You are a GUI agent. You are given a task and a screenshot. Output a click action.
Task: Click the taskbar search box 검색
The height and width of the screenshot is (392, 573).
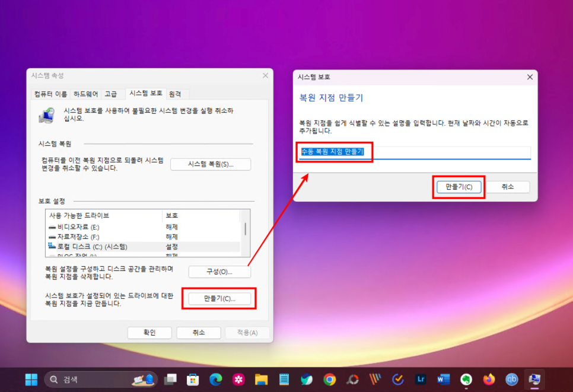tap(100, 380)
